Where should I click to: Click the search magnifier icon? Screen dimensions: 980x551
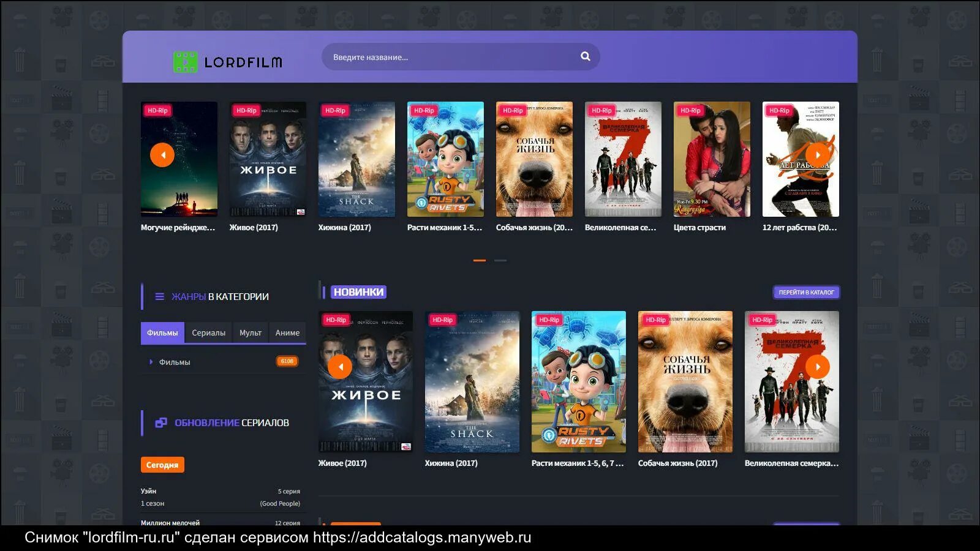coord(586,56)
